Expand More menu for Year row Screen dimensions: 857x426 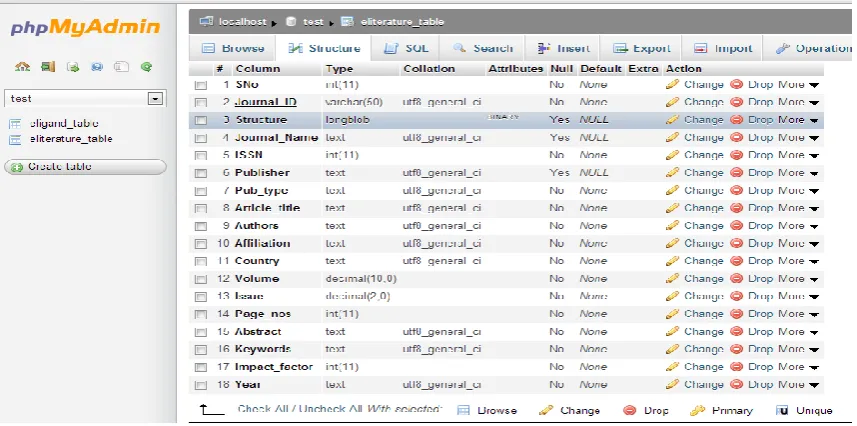[798, 384]
